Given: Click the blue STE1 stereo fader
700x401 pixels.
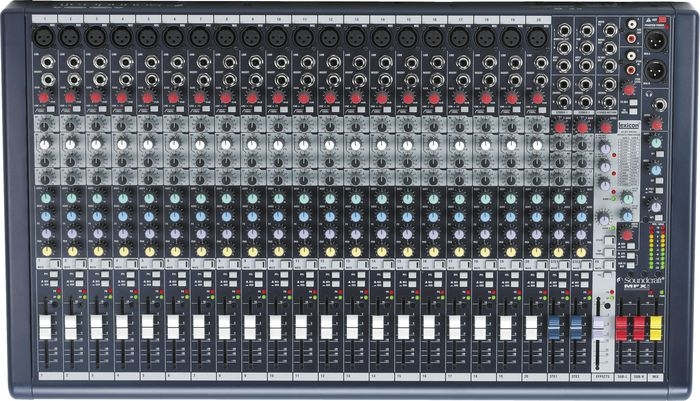Looking at the screenshot, I should point(556,327).
